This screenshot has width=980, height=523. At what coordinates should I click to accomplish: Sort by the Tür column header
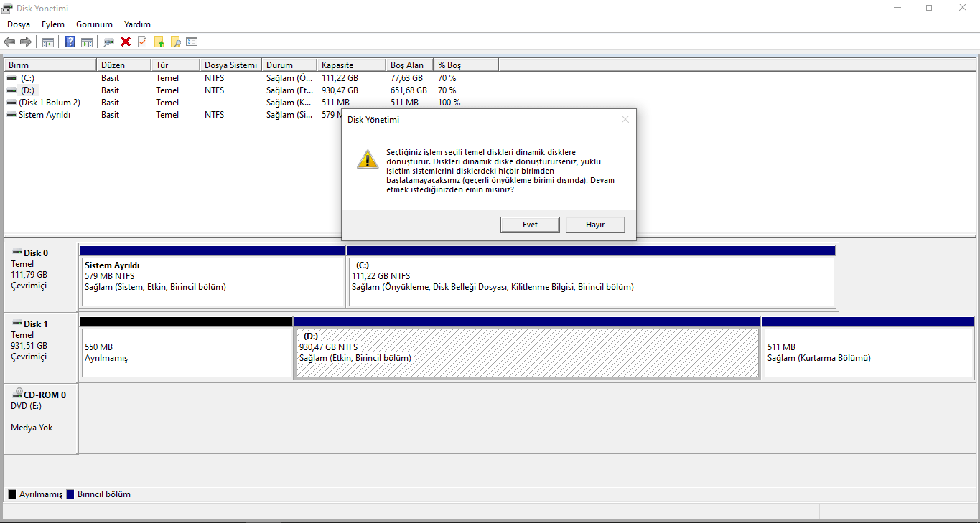[175, 65]
